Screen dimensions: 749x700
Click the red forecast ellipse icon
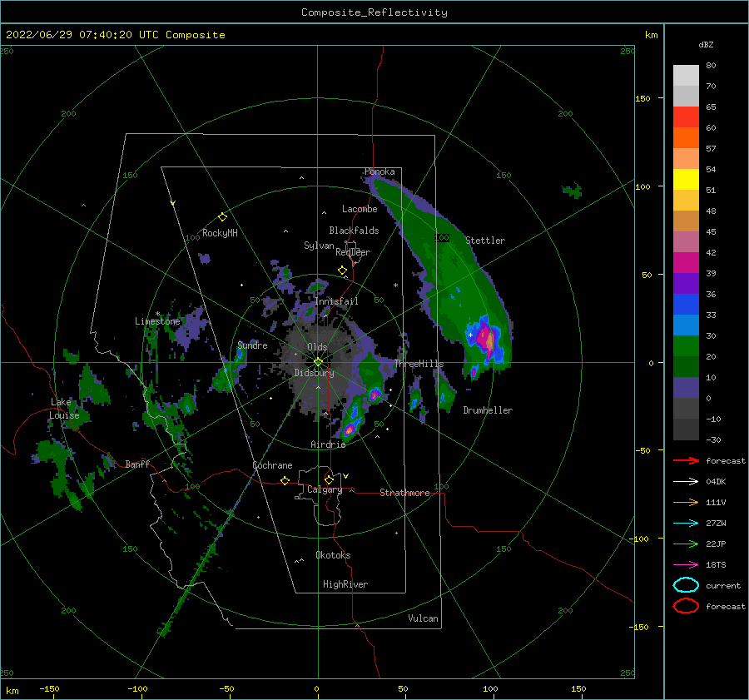point(686,606)
